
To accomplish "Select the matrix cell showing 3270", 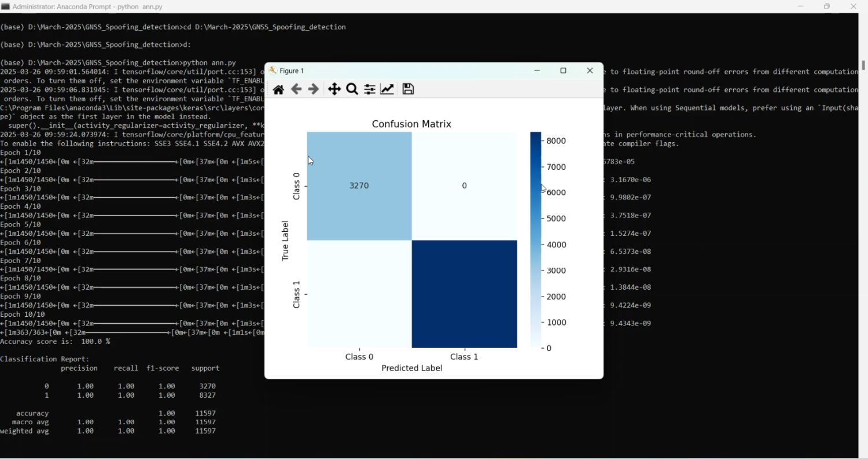I will pyautogui.click(x=359, y=185).
